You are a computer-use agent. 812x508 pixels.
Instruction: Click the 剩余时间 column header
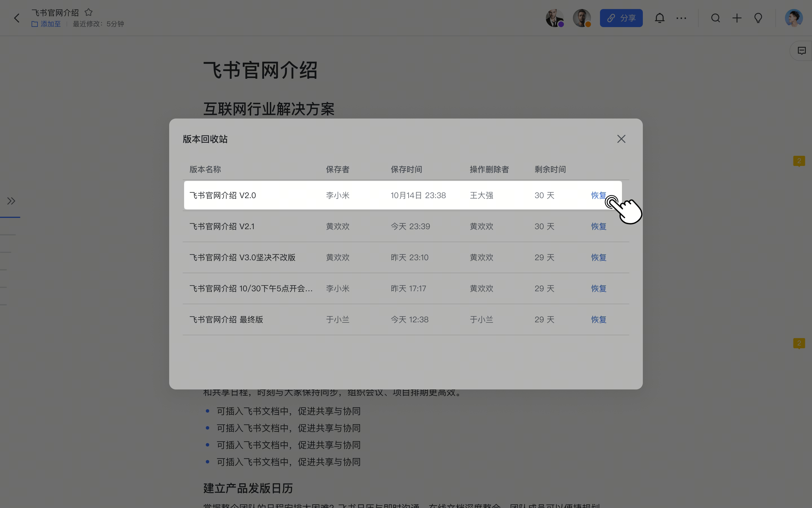pos(550,169)
